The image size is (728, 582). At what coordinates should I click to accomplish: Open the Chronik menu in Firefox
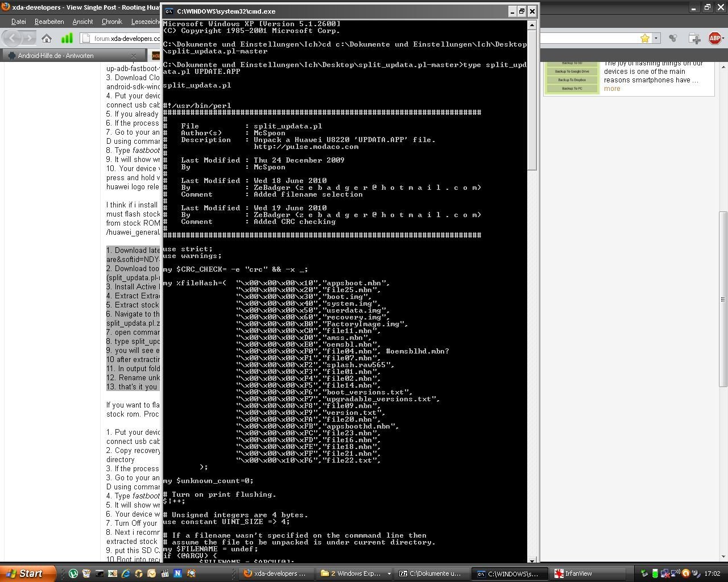(x=111, y=22)
